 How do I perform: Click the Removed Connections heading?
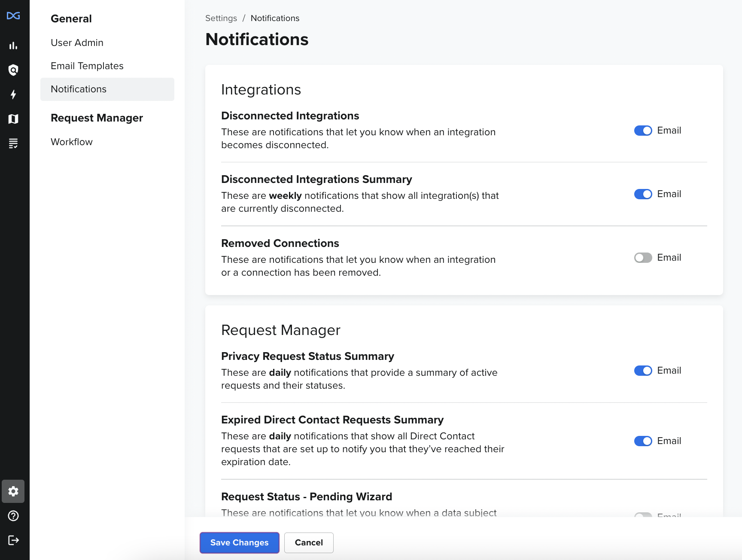click(x=280, y=243)
